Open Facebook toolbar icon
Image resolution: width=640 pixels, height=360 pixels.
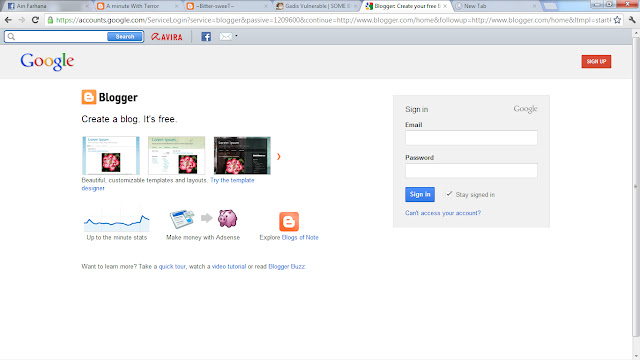point(206,37)
